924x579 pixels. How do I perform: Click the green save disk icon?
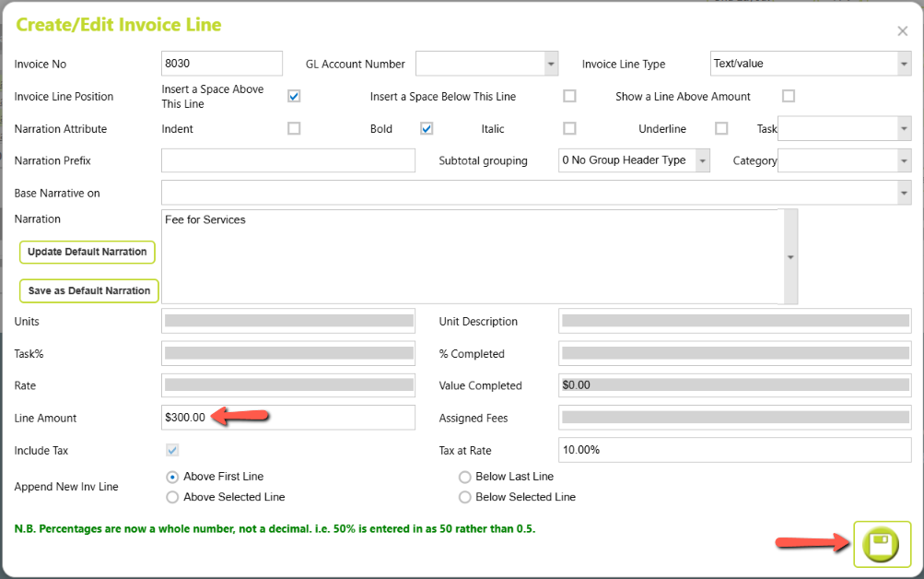point(881,544)
